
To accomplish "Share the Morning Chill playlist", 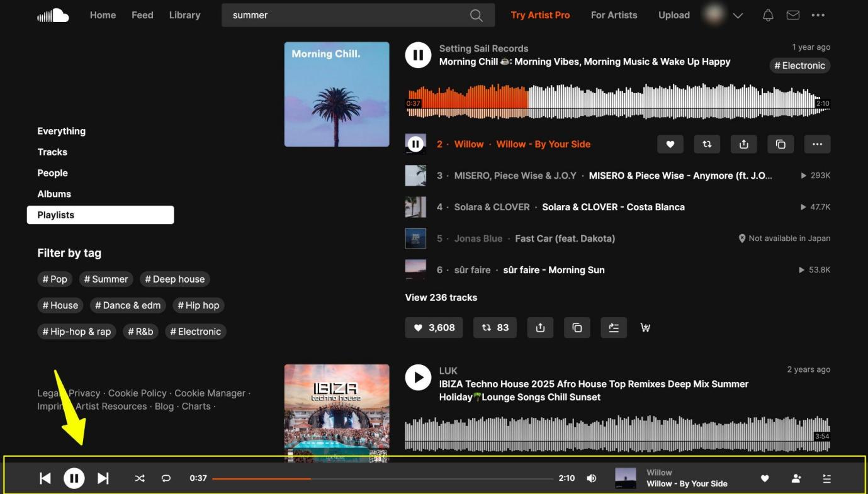I will tap(540, 327).
